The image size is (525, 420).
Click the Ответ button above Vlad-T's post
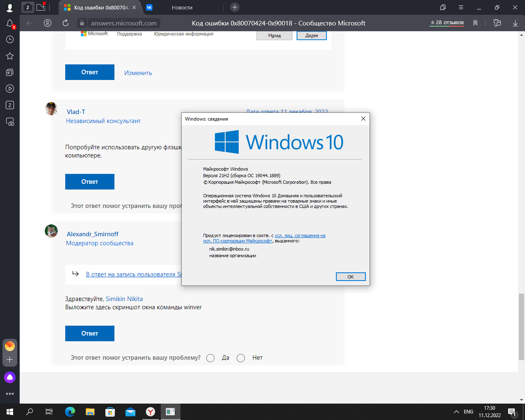tap(90, 72)
